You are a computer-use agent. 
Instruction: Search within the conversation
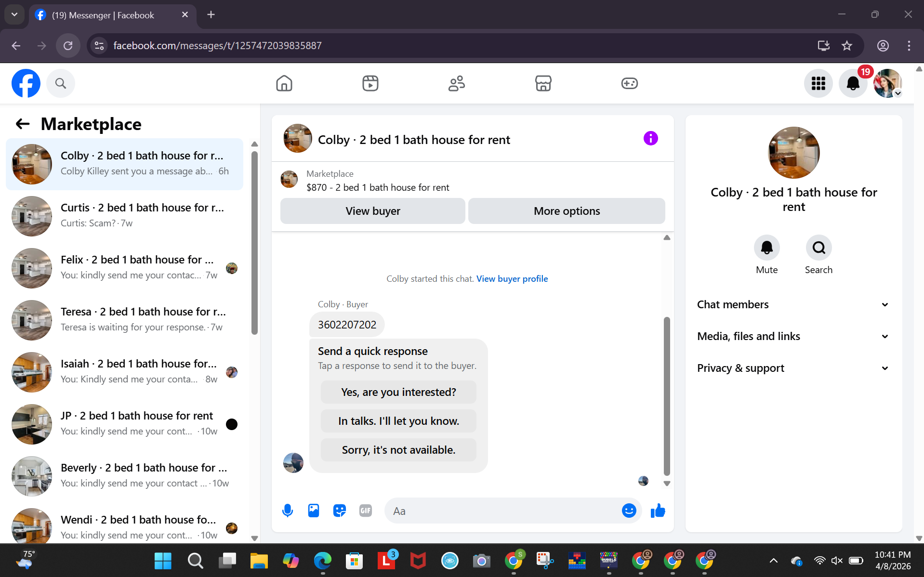point(818,248)
